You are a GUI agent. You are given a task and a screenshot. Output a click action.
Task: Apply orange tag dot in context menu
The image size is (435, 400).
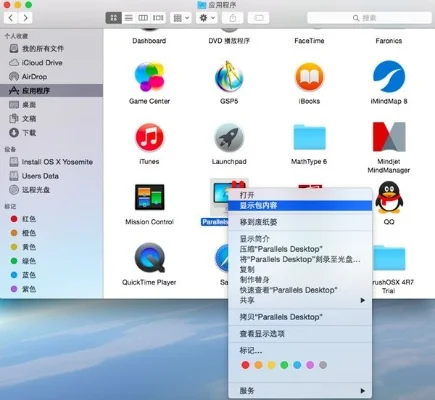(x=258, y=365)
